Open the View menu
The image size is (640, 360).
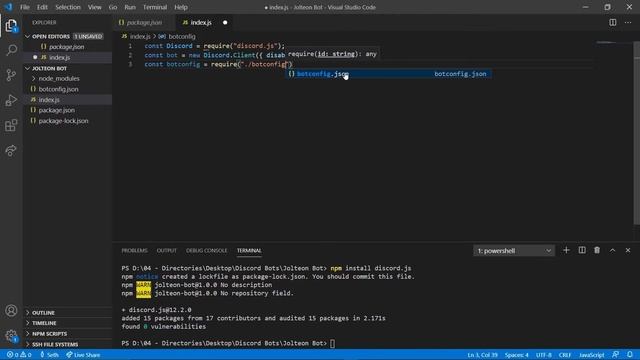coord(95,7)
